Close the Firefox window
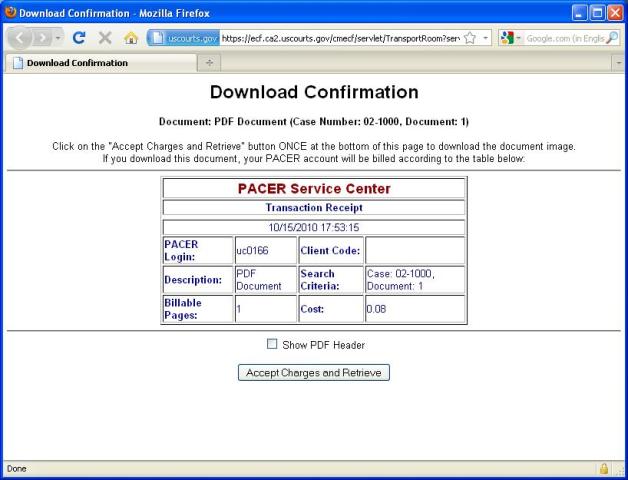Screen dimensions: 628x480 [615, 13]
